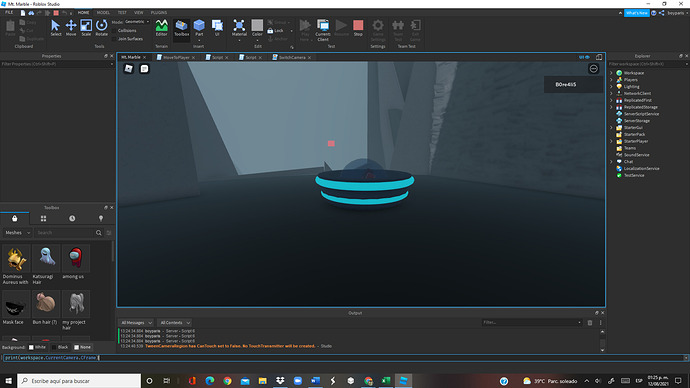Screen dimensions: 690x388
Task: Click the B0re4liS player entry
Action: (573, 84)
